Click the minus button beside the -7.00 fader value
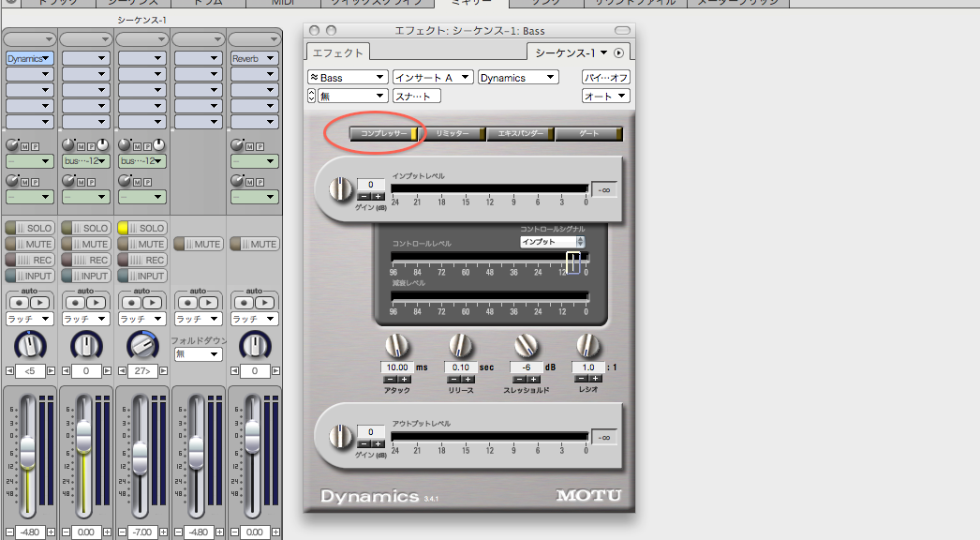The width and height of the screenshot is (980, 540). [x=122, y=532]
